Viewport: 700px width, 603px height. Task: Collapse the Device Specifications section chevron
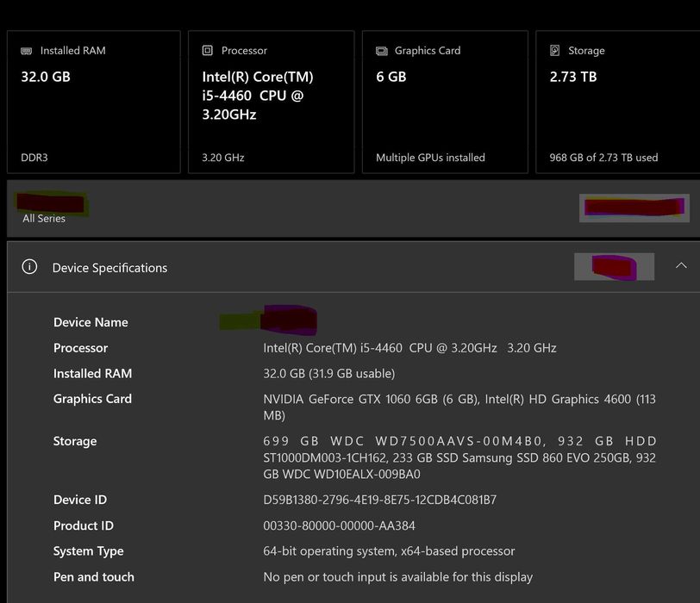point(681,266)
